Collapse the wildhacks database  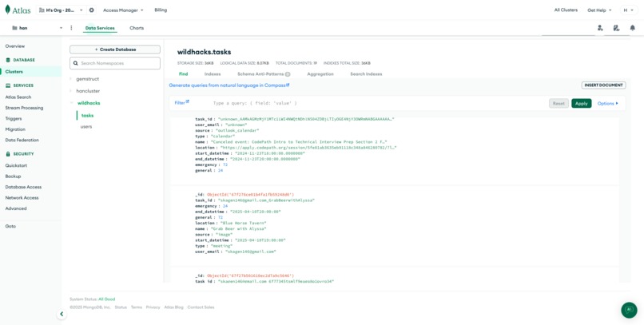[x=71, y=103]
